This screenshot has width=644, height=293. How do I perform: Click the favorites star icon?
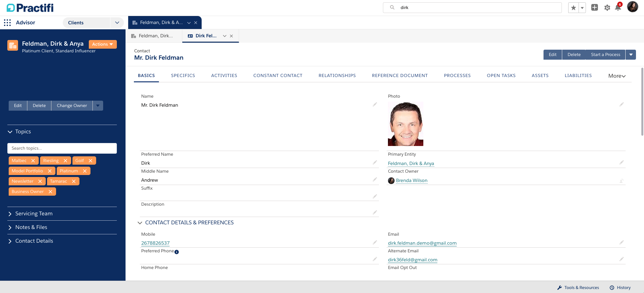(574, 8)
